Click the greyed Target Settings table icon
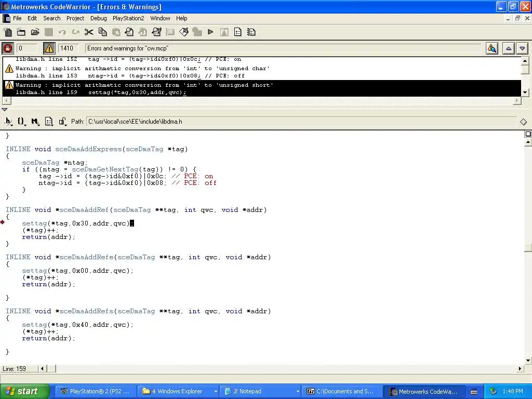 tap(170, 32)
